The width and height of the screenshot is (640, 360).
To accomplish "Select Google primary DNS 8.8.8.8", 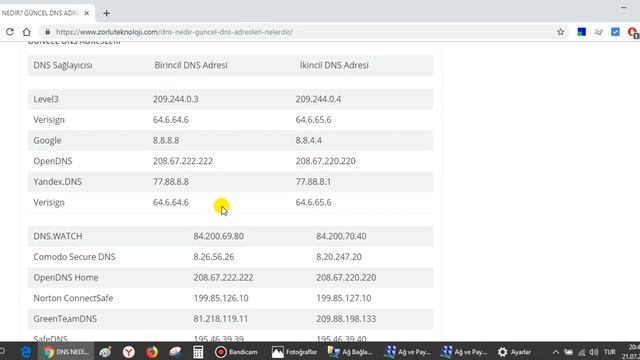I will pyautogui.click(x=166, y=140).
